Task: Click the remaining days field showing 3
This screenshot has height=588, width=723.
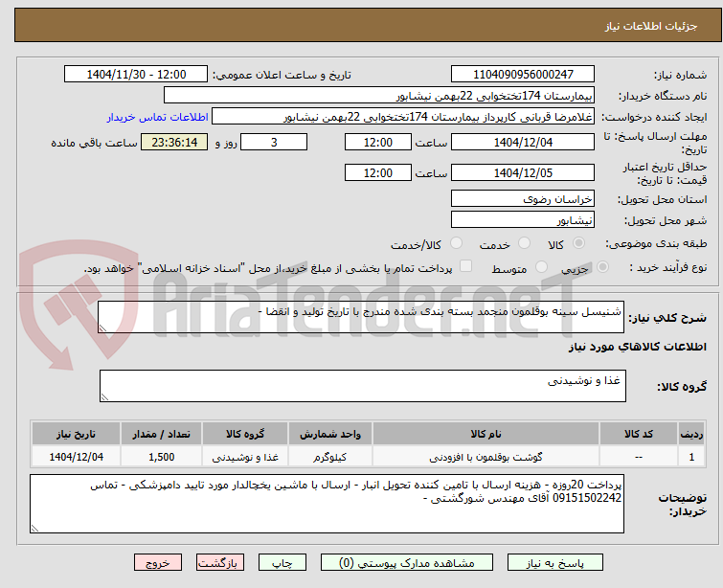Action: [274, 142]
